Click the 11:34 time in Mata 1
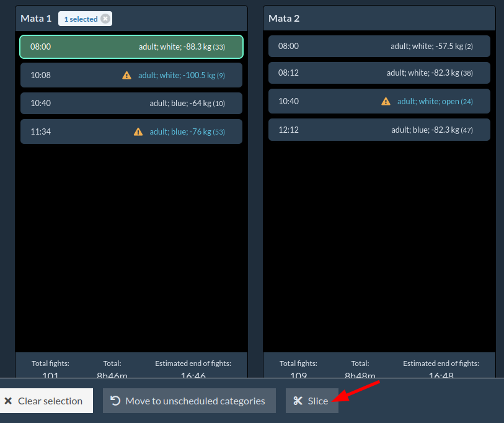The width and height of the screenshot is (504, 423). [40, 131]
